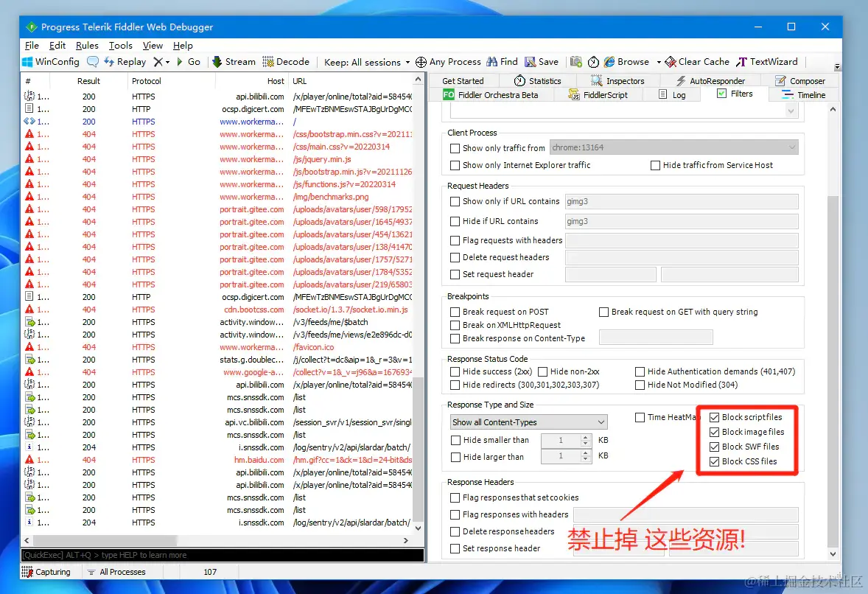Open TextWizard tool
The width and height of the screenshot is (868, 594).
tap(767, 62)
